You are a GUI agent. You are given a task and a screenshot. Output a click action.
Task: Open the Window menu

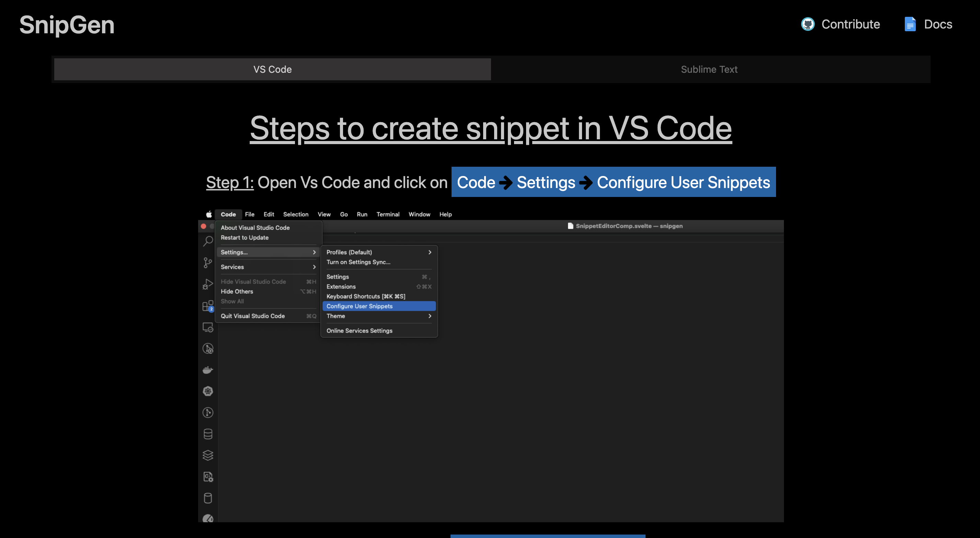[419, 214]
